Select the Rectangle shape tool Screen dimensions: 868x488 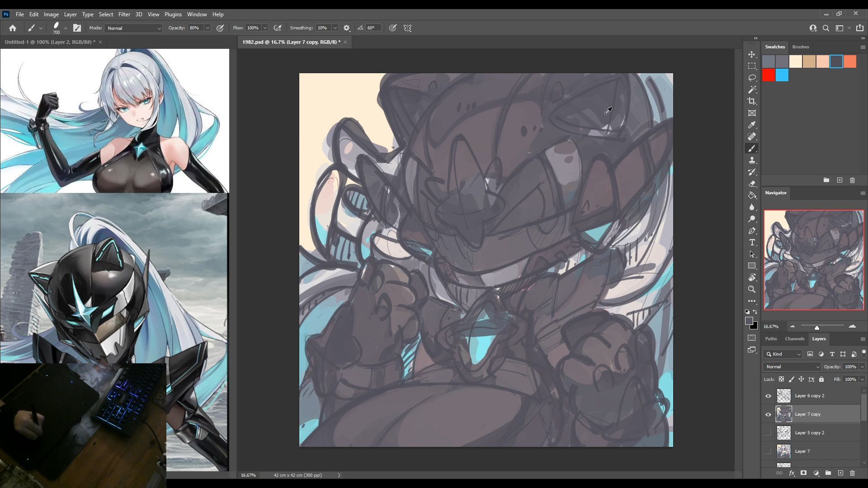[752, 266]
